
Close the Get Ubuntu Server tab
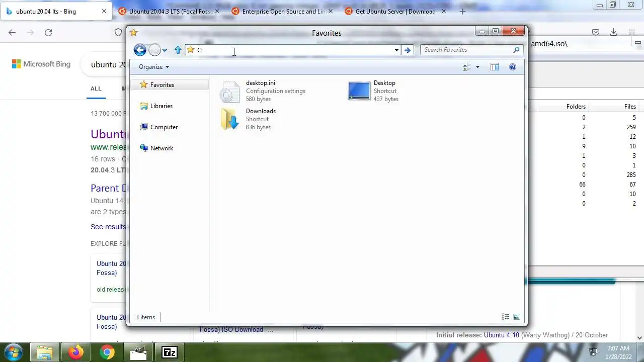click(443, 11)
